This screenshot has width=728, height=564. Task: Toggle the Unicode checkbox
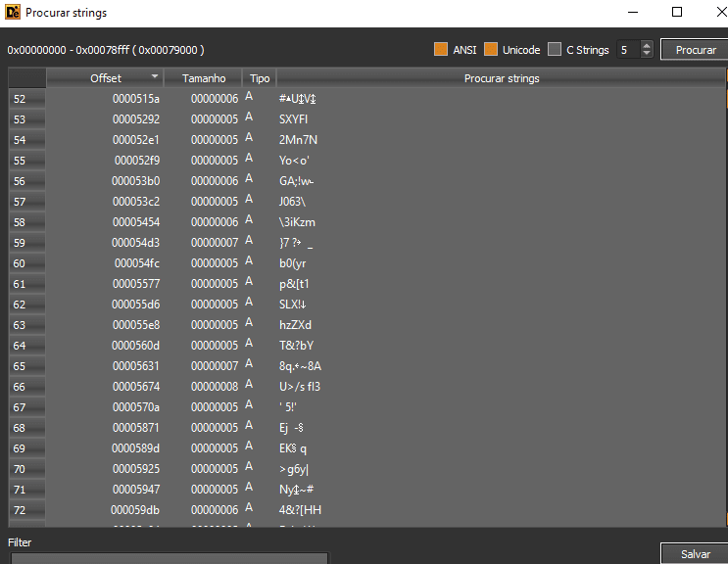click(490, 49)
